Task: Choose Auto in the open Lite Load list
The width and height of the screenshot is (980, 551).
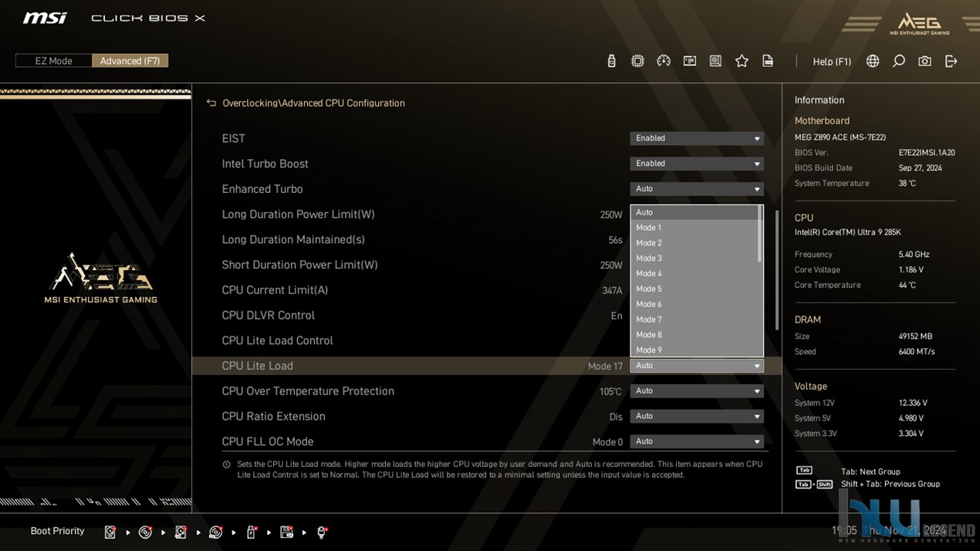Action: point(694,212)
